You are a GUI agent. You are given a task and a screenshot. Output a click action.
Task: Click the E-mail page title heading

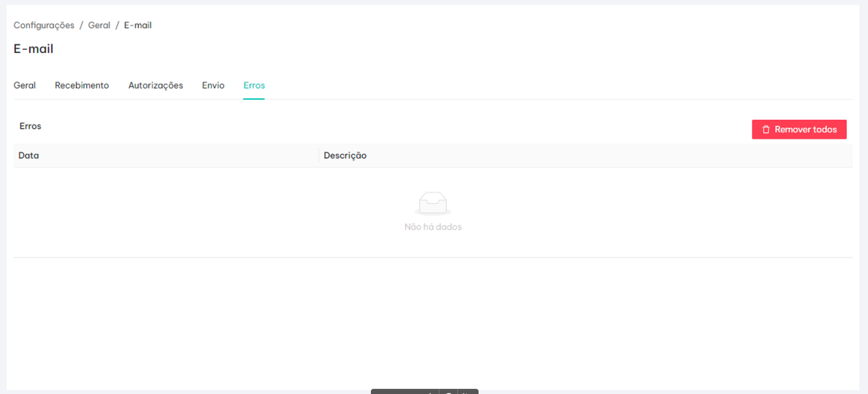[x=33, y=49]
